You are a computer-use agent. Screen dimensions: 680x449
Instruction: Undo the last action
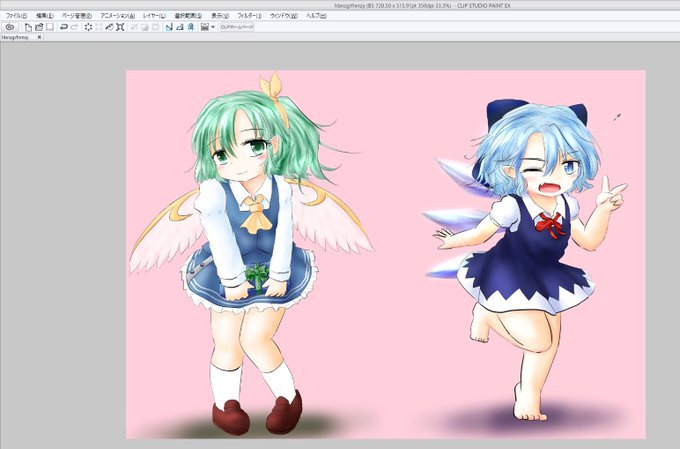[x=64, y=27]
